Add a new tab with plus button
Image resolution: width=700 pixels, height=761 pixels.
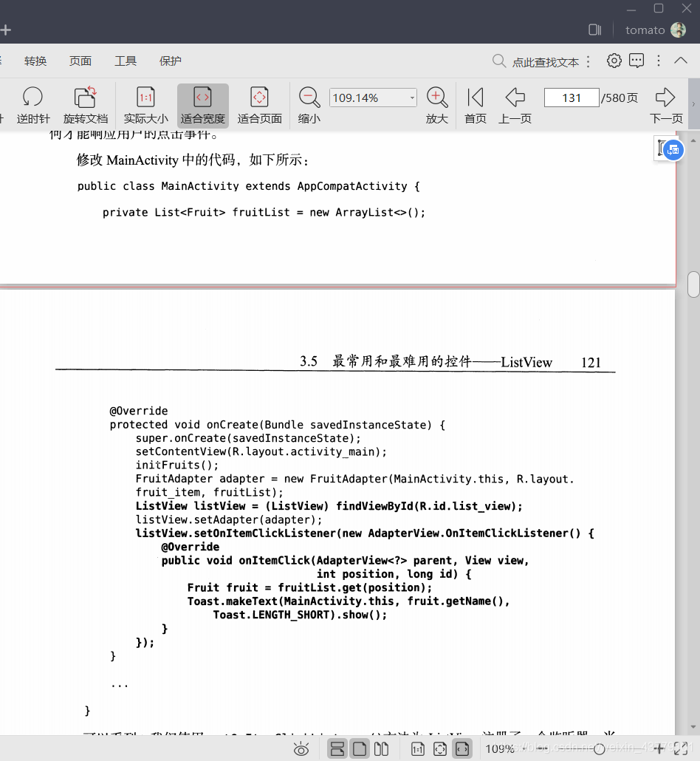pos(5,30)
